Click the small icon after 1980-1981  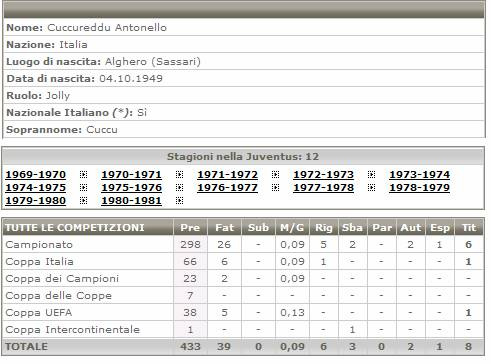point(180,201)
